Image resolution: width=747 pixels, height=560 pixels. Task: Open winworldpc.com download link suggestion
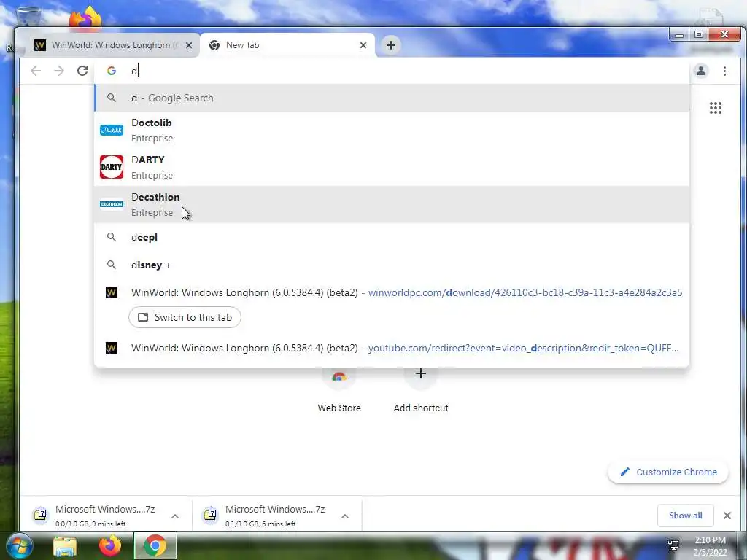point(392,292)
